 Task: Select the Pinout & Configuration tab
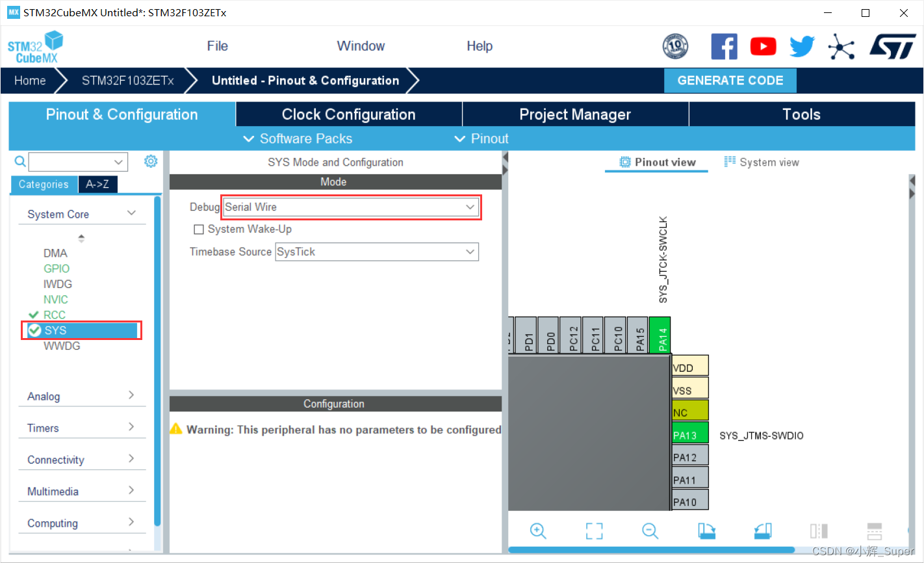(122, 114)
